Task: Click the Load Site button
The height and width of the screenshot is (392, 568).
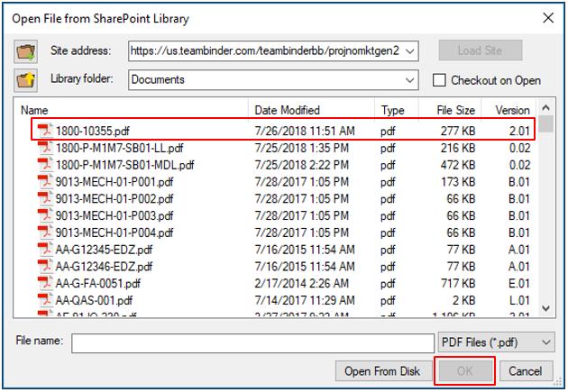Action: 481,50
